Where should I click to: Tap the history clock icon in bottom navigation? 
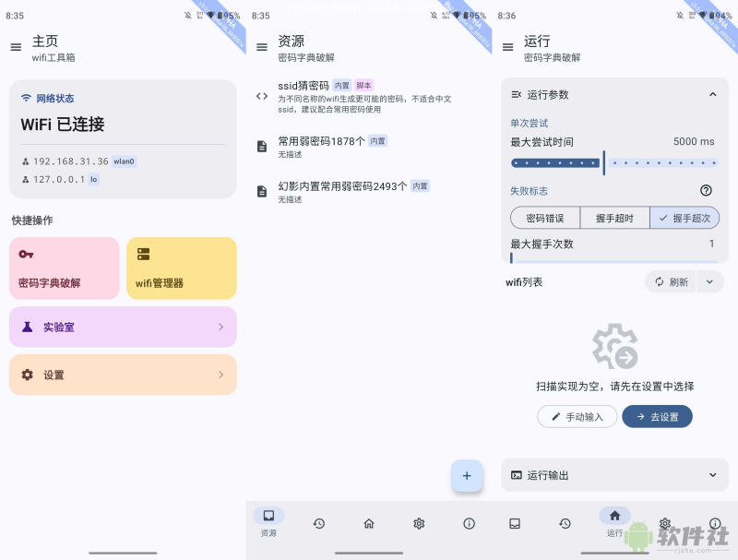click(x=319, y=523)
